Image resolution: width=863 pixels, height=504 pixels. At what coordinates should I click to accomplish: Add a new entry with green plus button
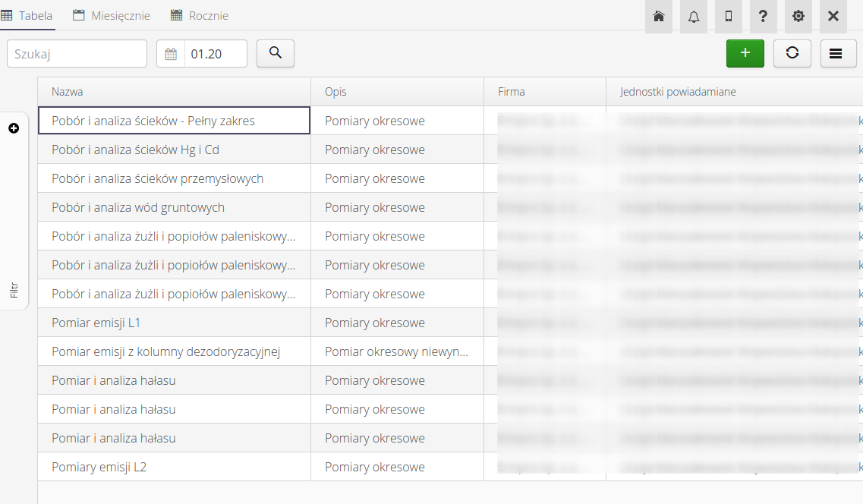(745, 53)
